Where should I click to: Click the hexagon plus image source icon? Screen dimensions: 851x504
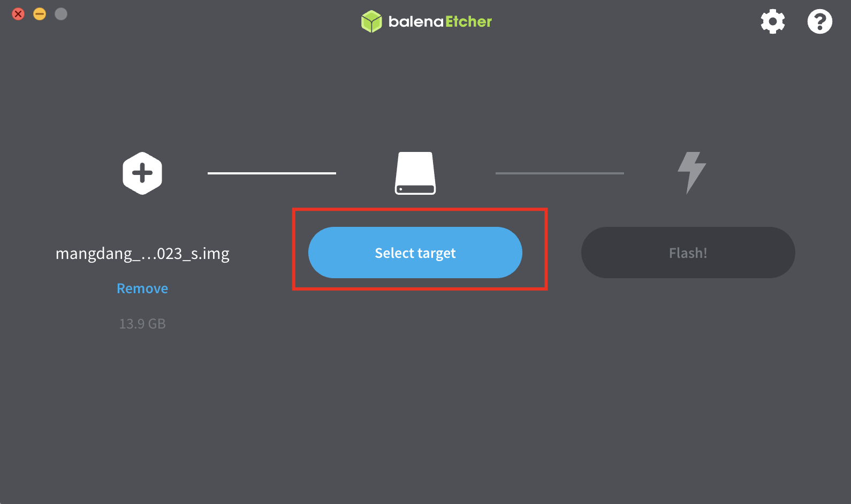click(142, 173)
